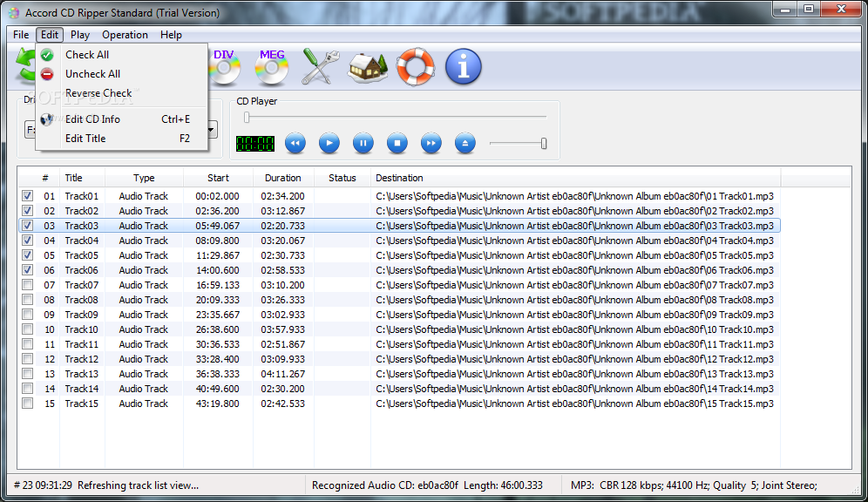Uncheck the Track05 checkbox
Screen dimensions: 868x502
(x=27, y=255)
